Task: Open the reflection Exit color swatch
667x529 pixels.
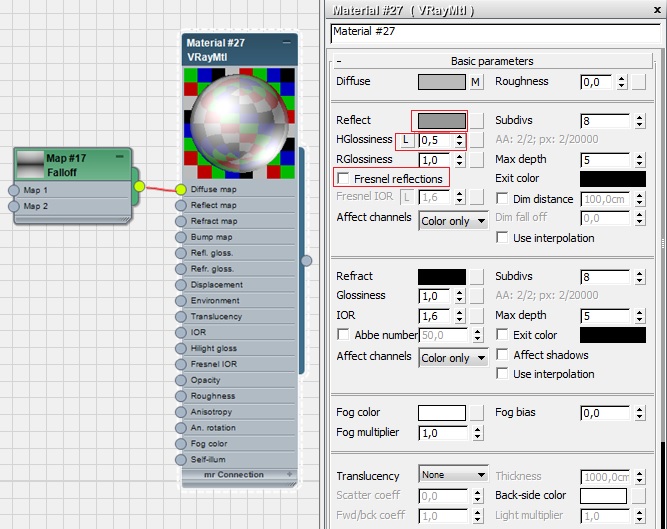Action: tap(613, 179)
